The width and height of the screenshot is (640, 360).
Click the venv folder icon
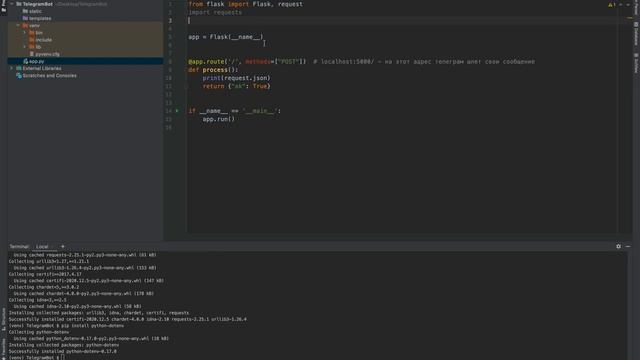pos(25,25)
